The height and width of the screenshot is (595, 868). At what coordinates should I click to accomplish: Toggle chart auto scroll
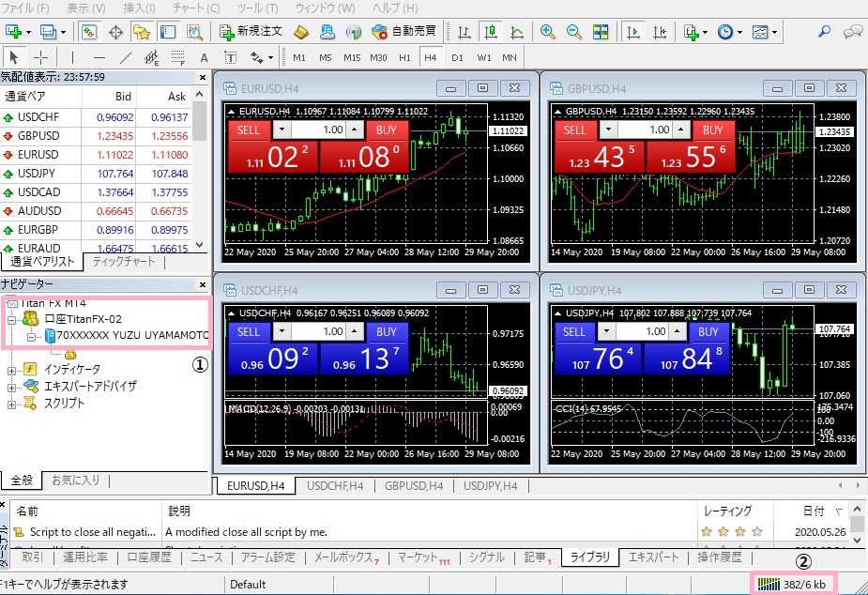[632, 32]
